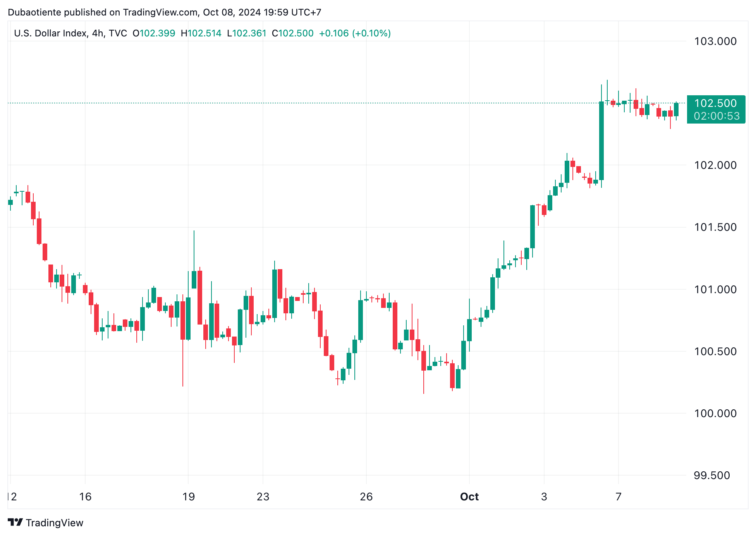
Task: Click the current price label 102.500
Action: point(715,103)
